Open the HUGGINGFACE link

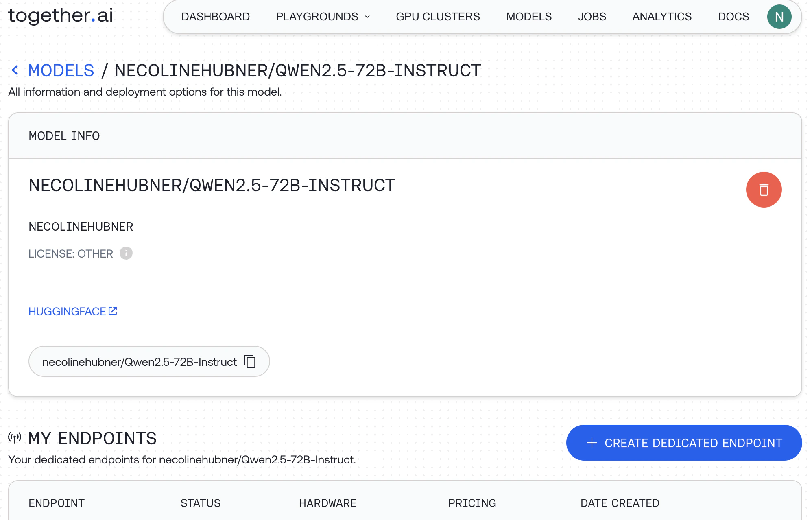[66, 311]
